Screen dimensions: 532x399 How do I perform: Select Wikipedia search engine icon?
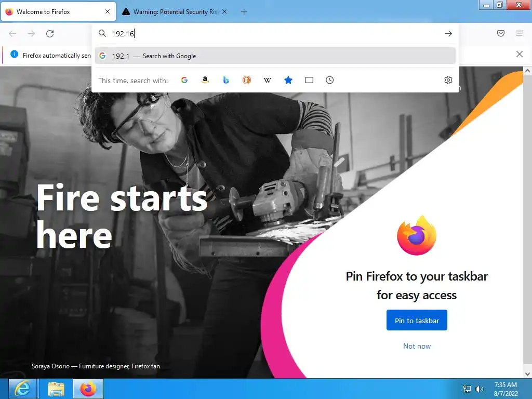click(268, 80)
